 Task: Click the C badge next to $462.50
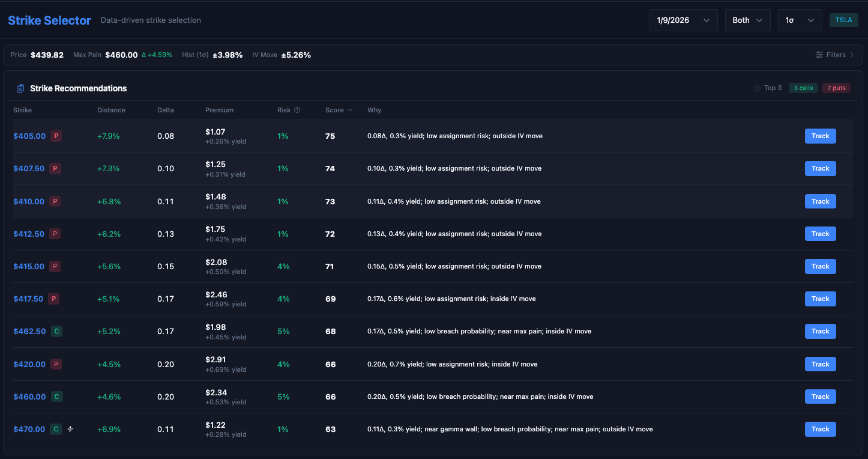[x=56, y=331]
